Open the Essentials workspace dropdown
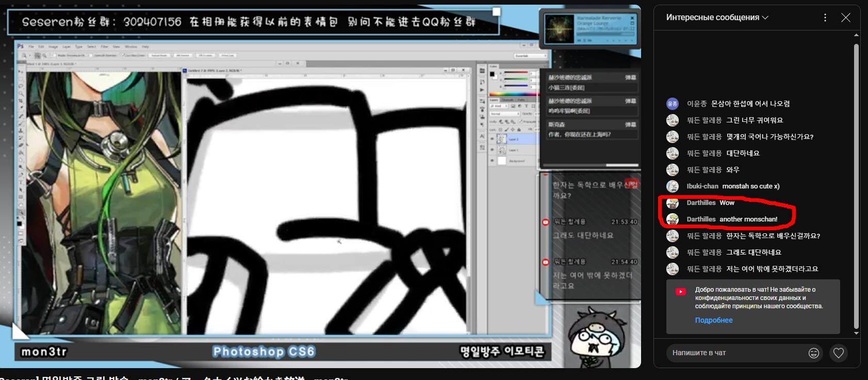 click(530, 56)
